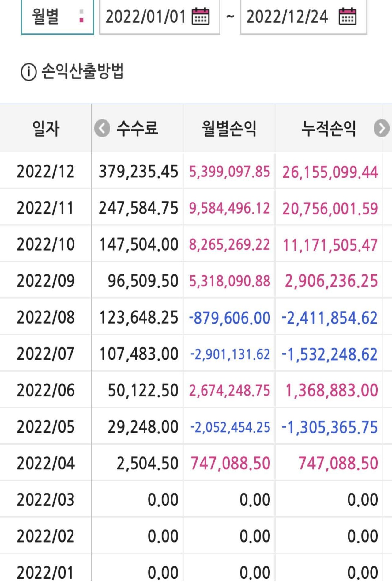Open the 손익산출방법 explanation link
This screenshot has height=583, width=392.
(82, 71)
